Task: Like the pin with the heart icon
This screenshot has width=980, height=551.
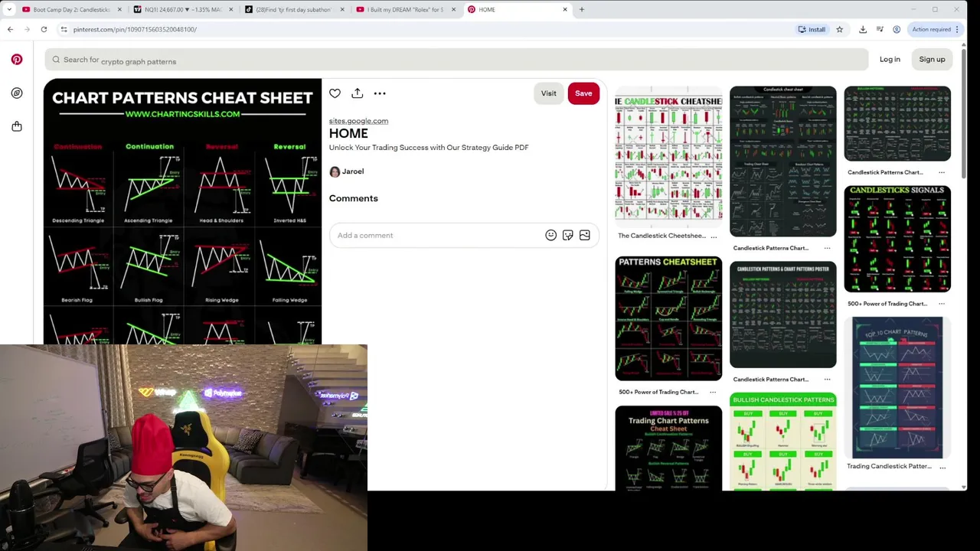Action: [335, 93]
